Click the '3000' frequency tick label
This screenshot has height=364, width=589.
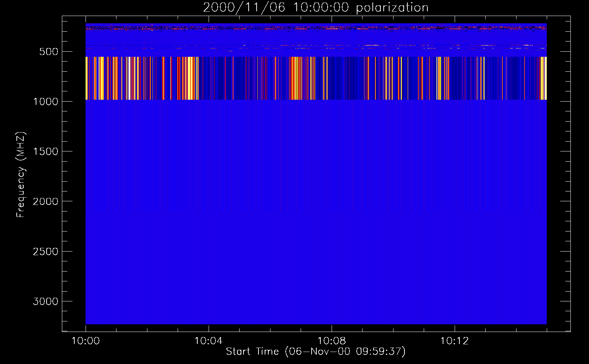pos(46,301)
